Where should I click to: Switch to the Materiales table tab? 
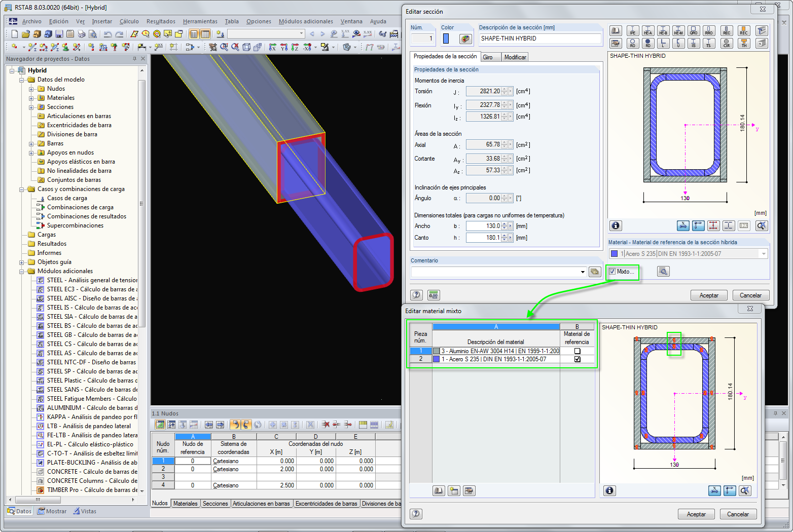(x=185, y=504)
